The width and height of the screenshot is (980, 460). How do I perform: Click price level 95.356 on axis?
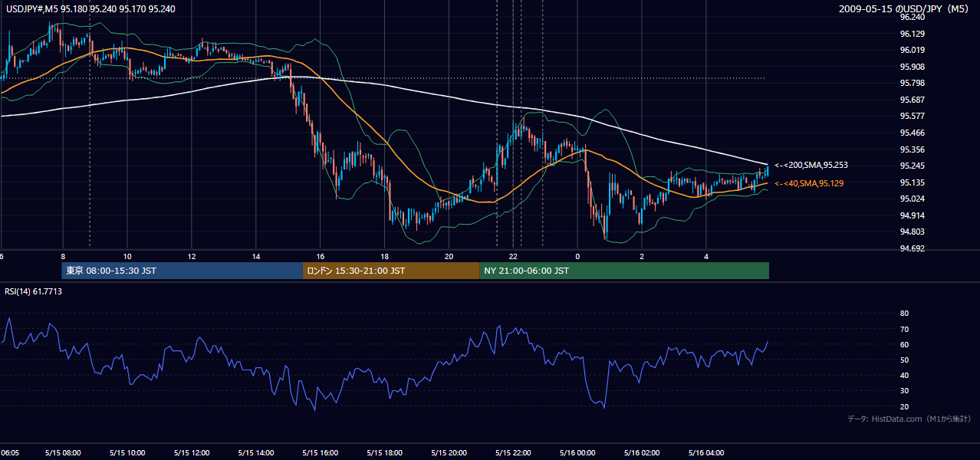(x=911, y=149)
